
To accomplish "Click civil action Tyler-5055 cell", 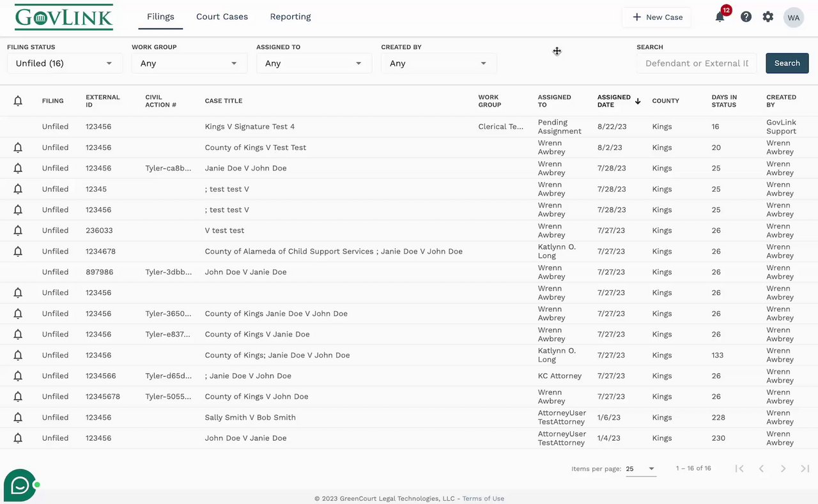I will point(168,397).
